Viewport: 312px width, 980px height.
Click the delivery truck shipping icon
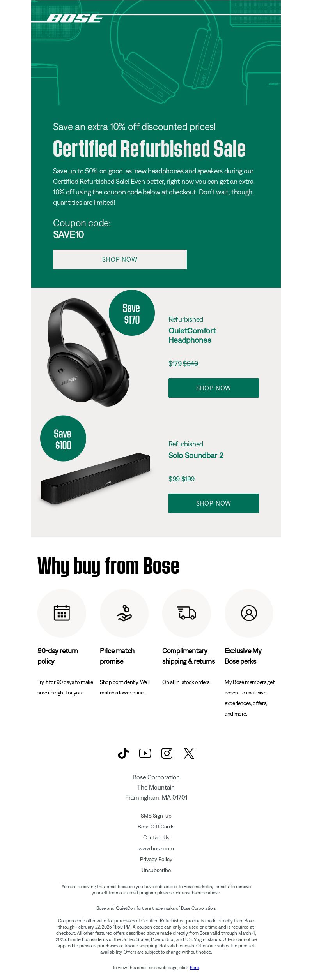click(187, 613)
